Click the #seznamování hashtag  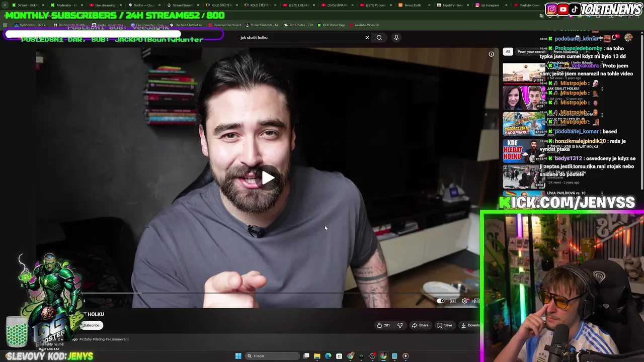click(x=117, y=339)
